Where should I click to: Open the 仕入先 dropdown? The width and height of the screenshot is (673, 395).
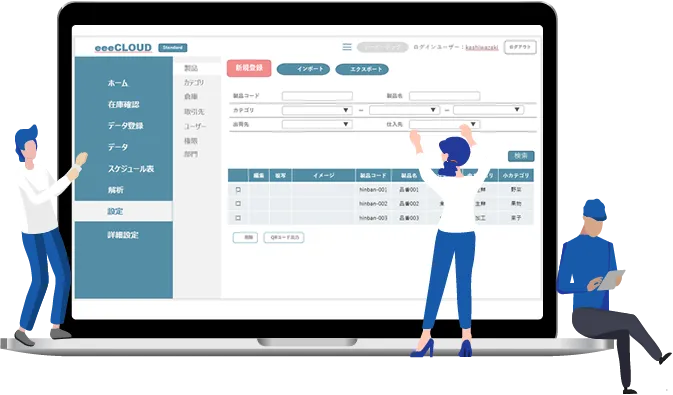point(445,125)
